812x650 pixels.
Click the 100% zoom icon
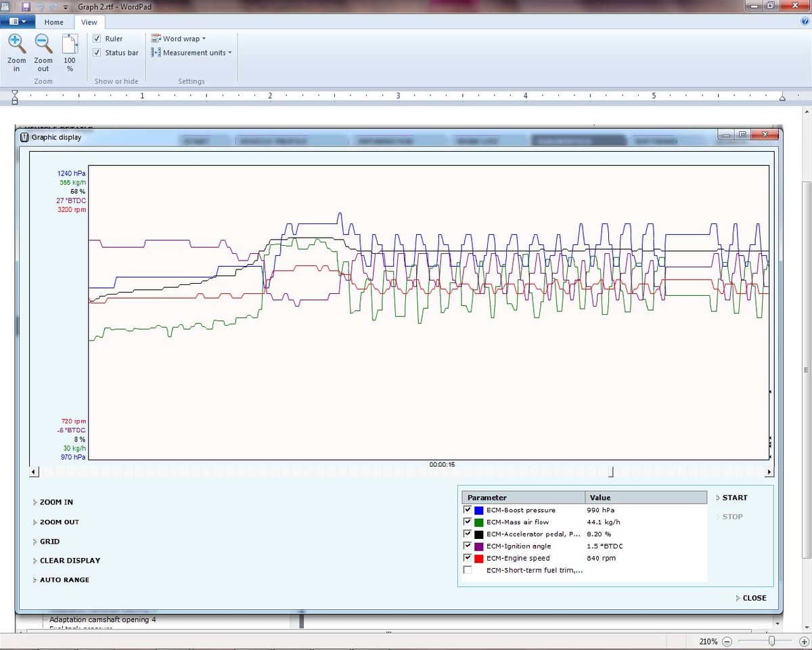click(x=69, y=45)
